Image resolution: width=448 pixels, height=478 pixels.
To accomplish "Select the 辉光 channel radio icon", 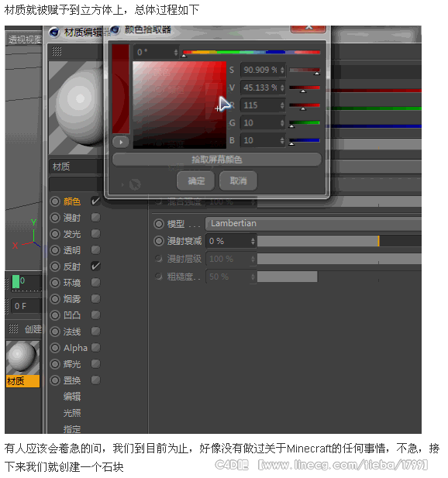I will (x=55, y=364).
